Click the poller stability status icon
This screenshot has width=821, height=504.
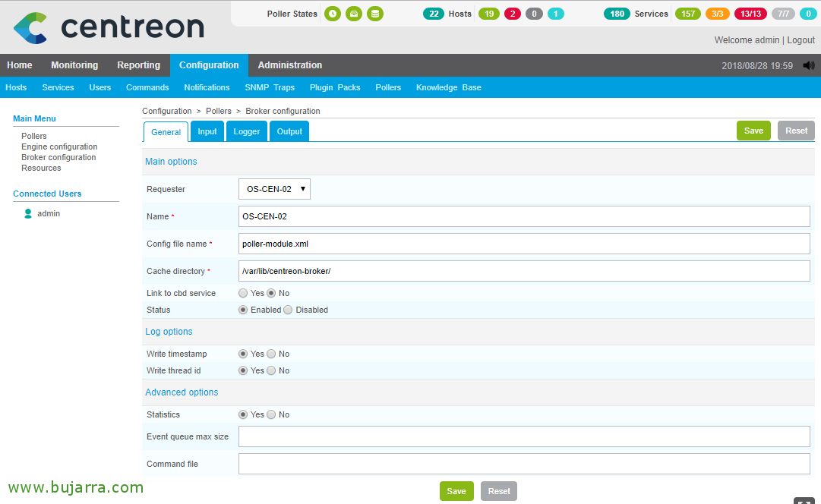[354, 14]
